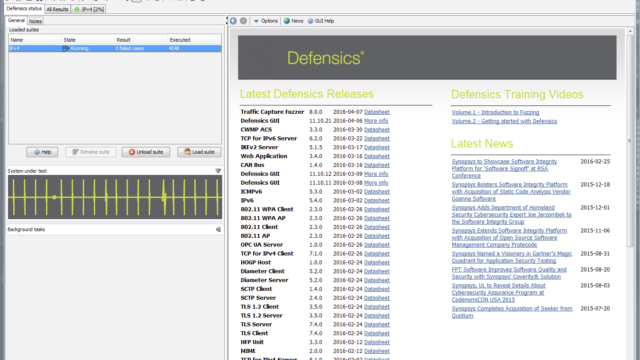This screenshot has width=640, height=360.
Task: Switch to the Defensics status tab
Action: coord(24,9)
